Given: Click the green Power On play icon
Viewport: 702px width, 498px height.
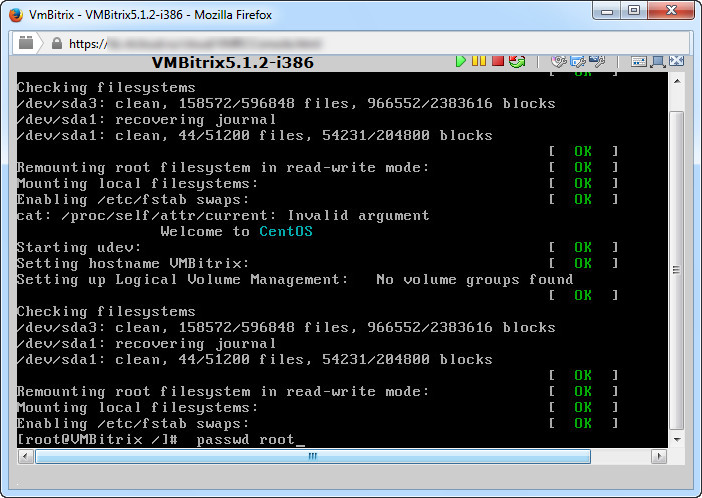Looking at the screenshot, I should pyautogui.click(x=460, y=61).
